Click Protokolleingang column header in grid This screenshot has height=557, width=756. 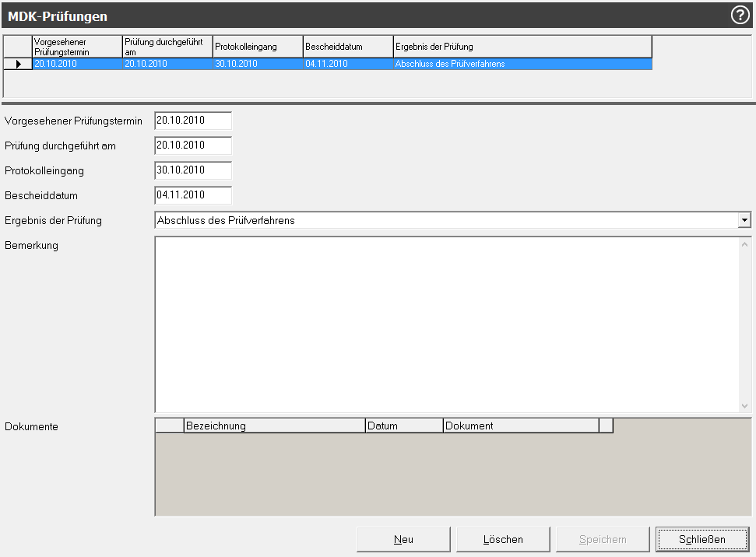coord(257,47)
